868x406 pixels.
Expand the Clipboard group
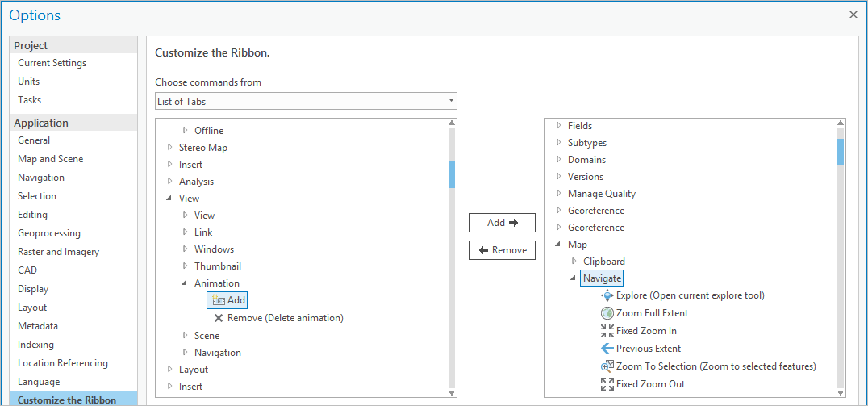[574, 262]
